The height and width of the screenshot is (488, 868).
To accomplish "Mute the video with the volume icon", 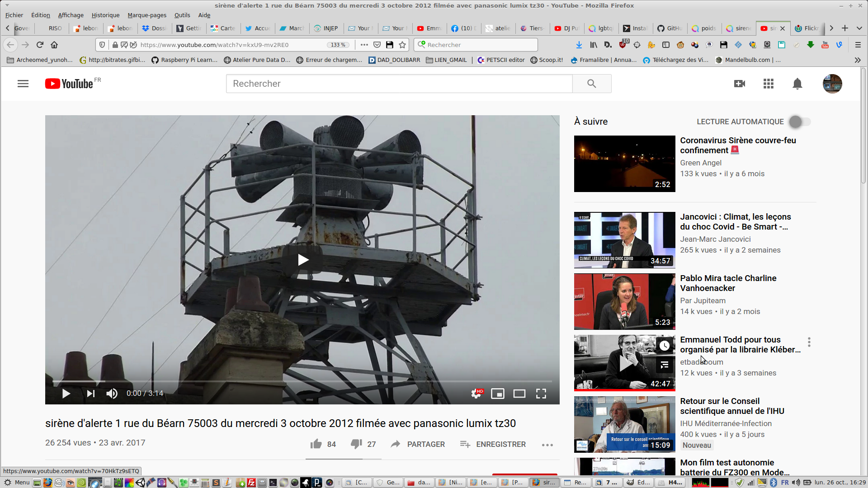I will click(112, 394).
